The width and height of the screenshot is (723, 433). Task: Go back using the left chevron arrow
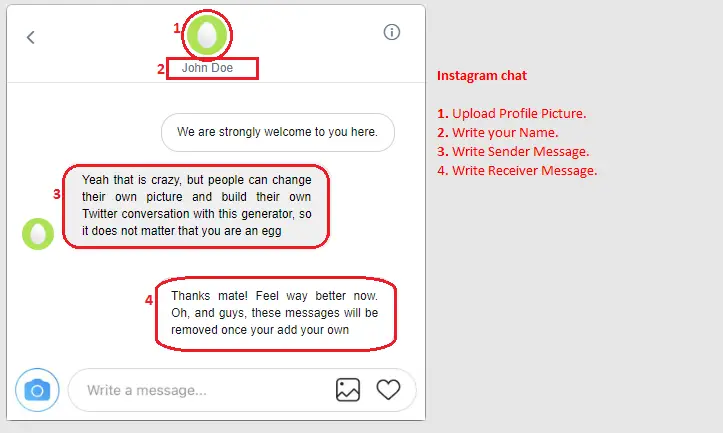click(30, 37)
